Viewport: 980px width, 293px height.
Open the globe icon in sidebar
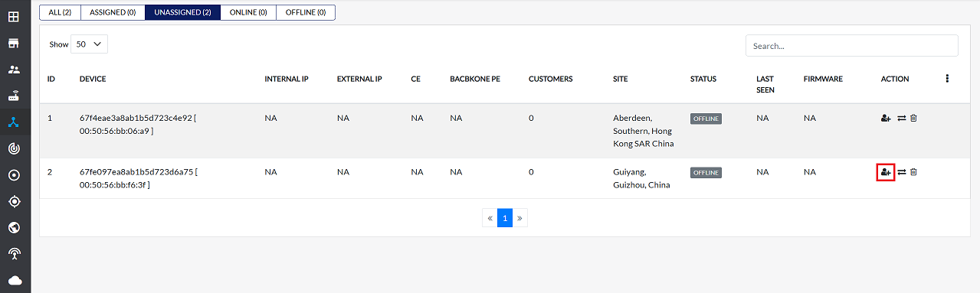click(14, 227)
